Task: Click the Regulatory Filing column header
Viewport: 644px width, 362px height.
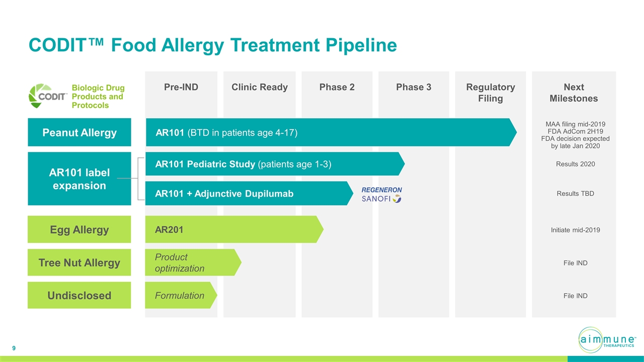Action: (490, 93)
